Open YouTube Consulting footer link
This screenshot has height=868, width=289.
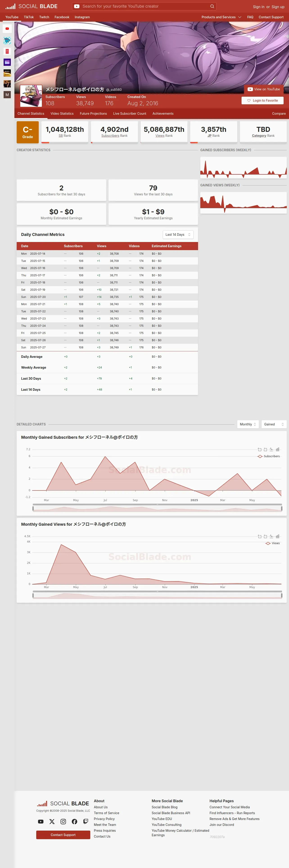(x=167, y=825)
